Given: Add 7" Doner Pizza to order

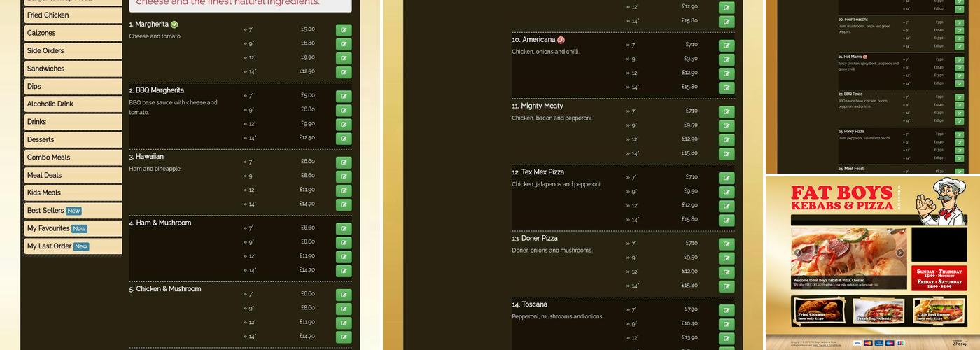Looking at the screenshot, I should (x=727, y=244).
